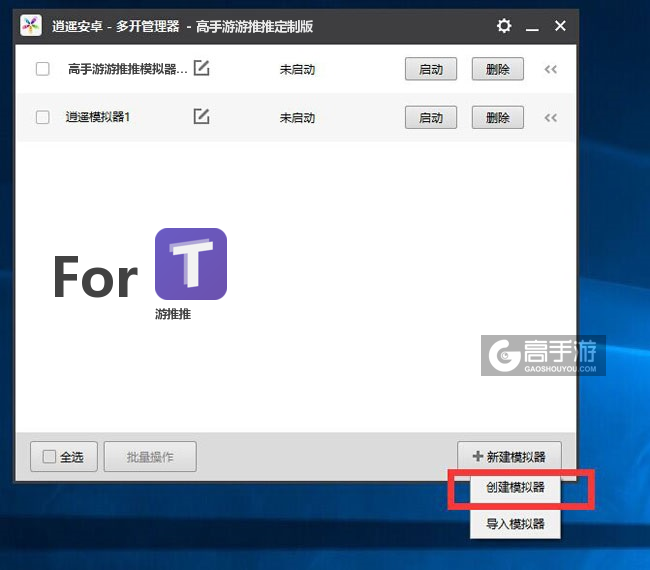Click the purple 游推推 T app icon
This screenshot has width=650, height=570.
point(191,264)
